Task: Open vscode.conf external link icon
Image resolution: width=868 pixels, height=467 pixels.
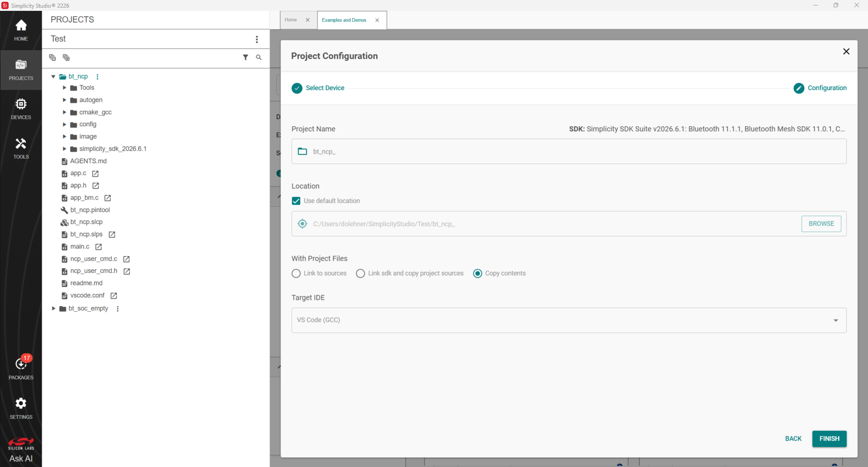Action: pos(114,295)
